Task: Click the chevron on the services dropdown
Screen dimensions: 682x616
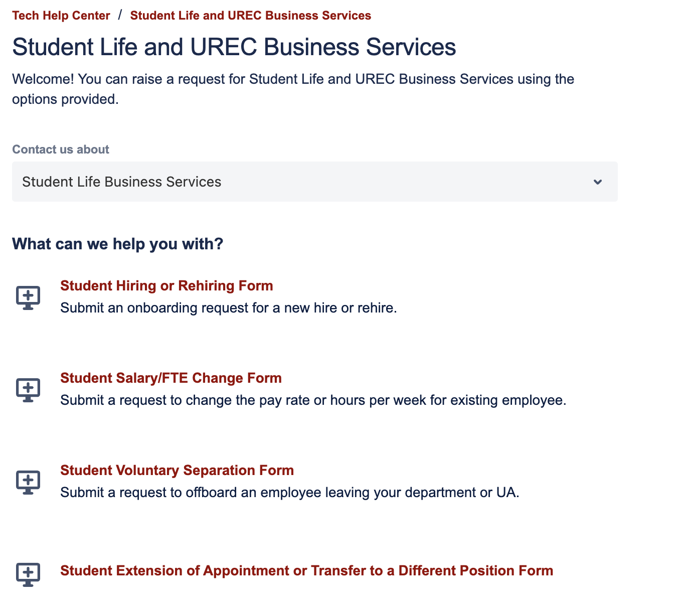Action: (x=597, y=182)
